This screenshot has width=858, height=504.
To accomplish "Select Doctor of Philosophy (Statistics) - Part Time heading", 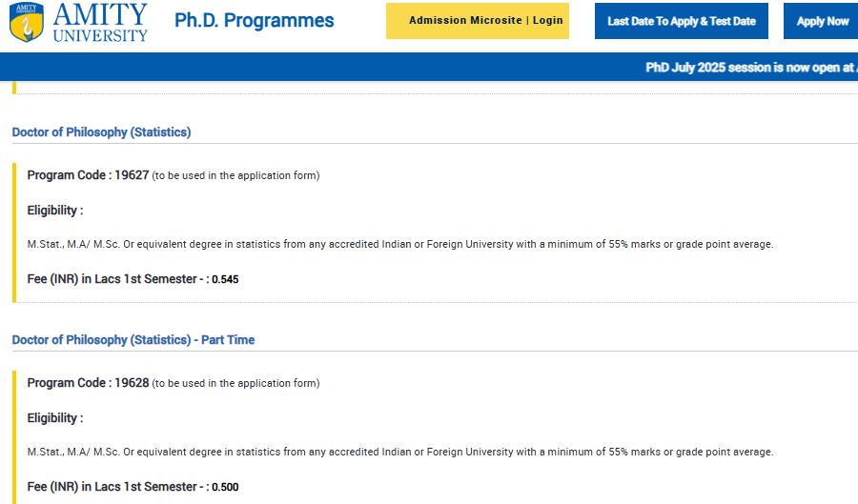I will (x=133, y=340).
